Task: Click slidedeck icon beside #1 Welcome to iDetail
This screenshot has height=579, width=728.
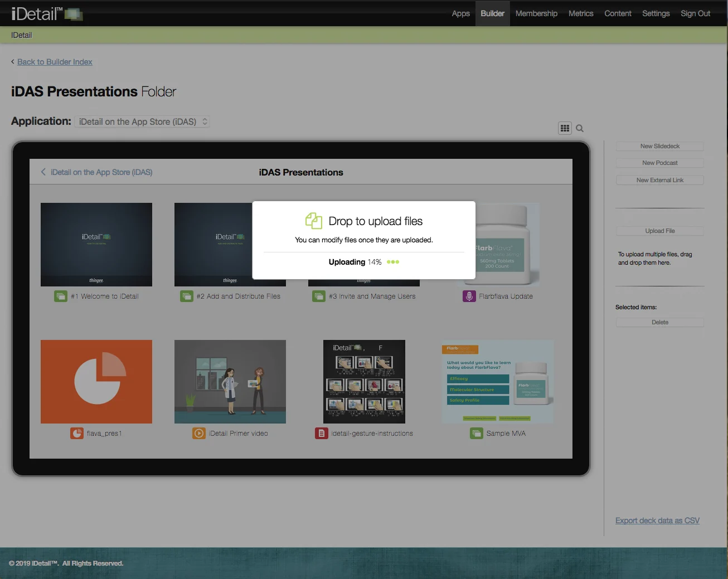Action: pos(61,296)
